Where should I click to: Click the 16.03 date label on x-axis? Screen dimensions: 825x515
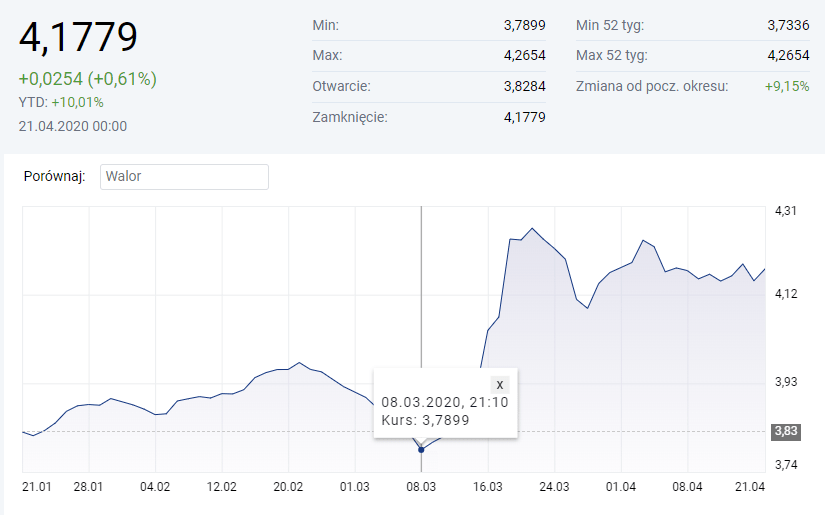(x=487, y=486)
